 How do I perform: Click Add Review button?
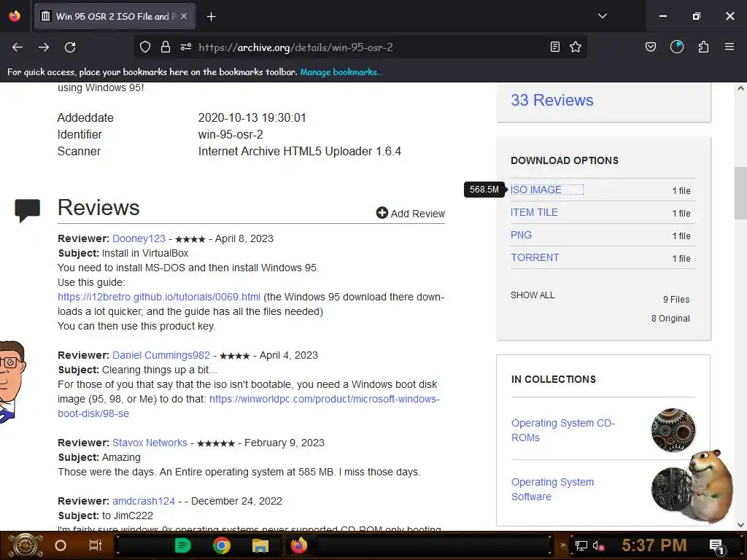click(x=411, y=214)
